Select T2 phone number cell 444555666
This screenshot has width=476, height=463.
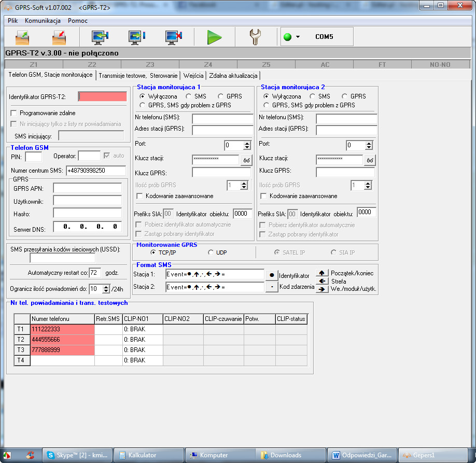(x=63, y=340)
